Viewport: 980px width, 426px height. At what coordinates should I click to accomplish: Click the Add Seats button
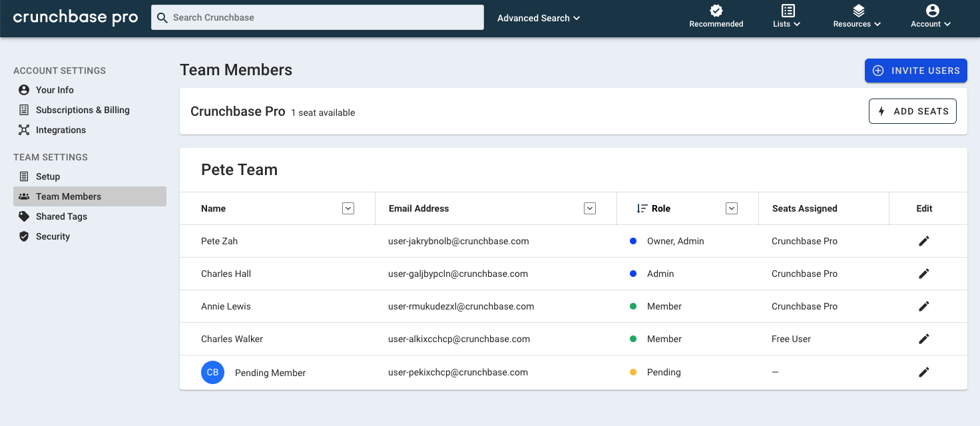point(913,111)
